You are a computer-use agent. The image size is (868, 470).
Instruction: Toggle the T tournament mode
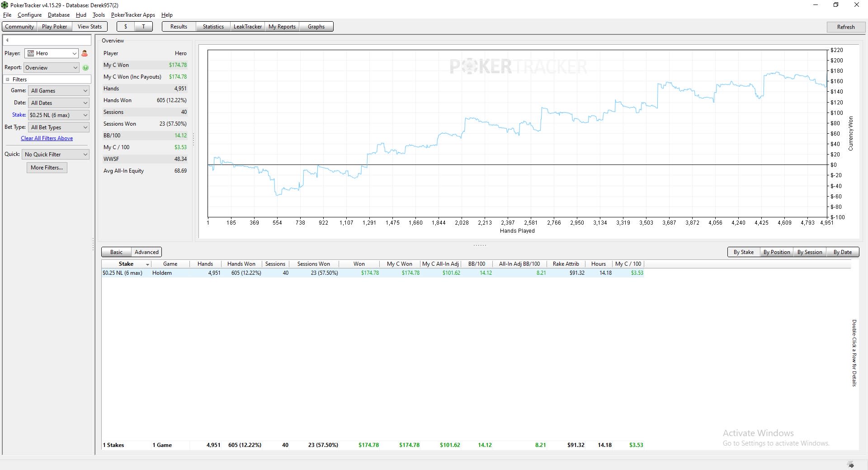coord(144,27)
